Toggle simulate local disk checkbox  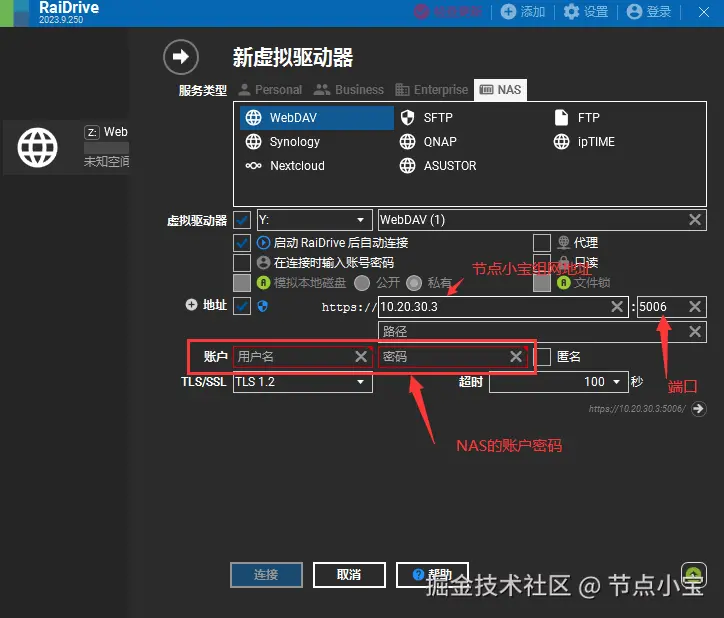coord(242,283)
